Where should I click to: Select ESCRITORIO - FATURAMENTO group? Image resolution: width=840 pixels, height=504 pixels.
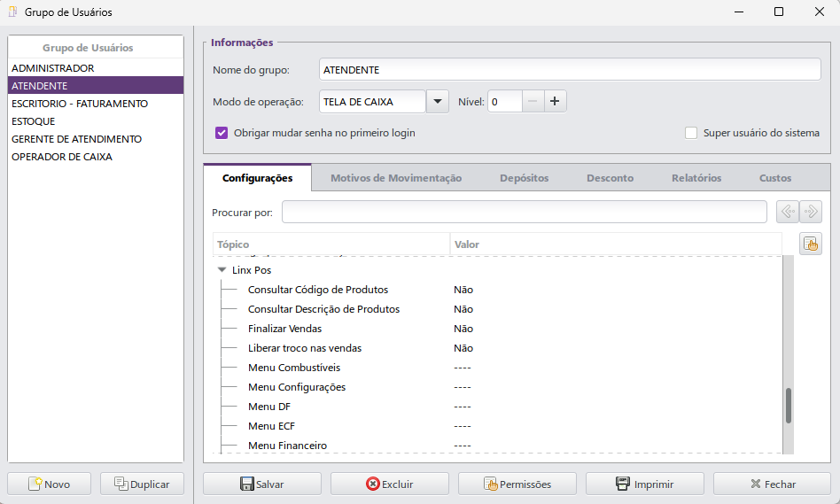96,104
